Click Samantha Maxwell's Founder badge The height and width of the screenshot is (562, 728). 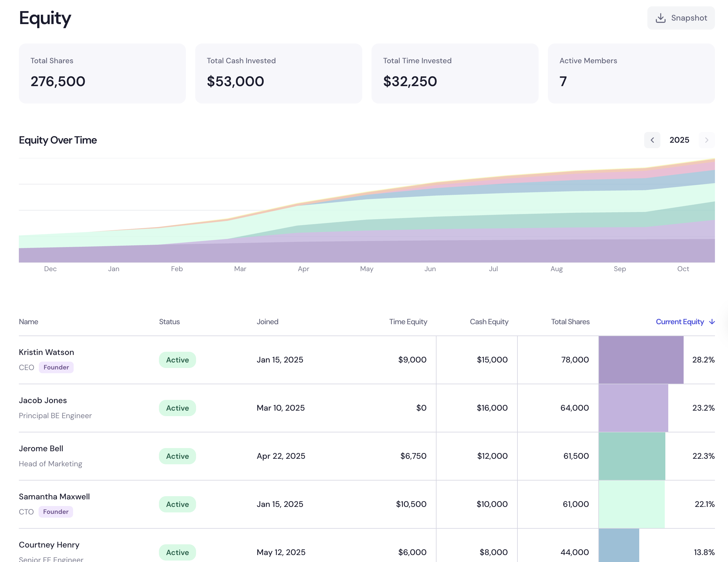56,512
